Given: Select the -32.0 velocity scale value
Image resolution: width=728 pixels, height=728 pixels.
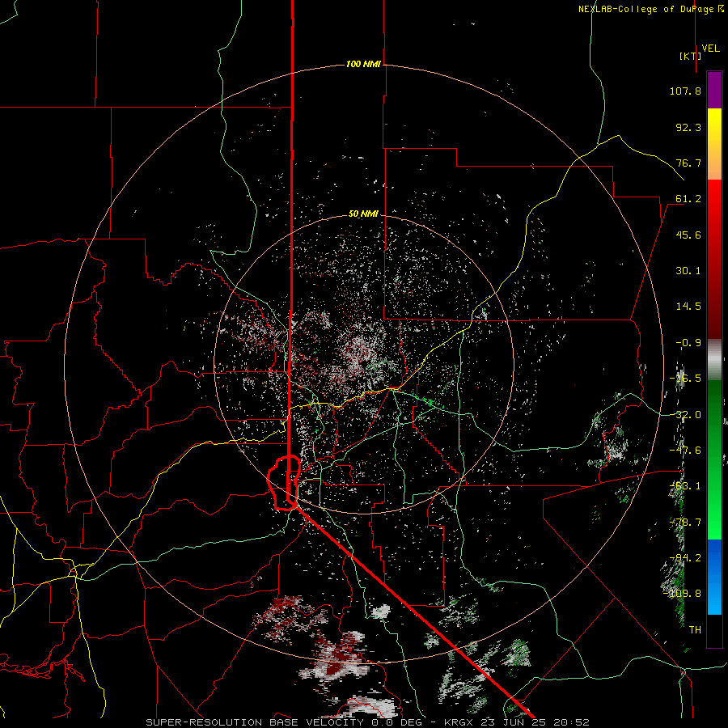Looking at the screenshot, I should (x=685, y=415).
